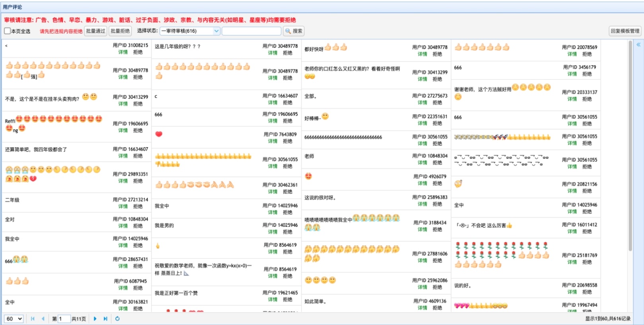This screenshot has height=325, width=644.
Task: Open 详情 for user ID 3456179
Action: 572,74
